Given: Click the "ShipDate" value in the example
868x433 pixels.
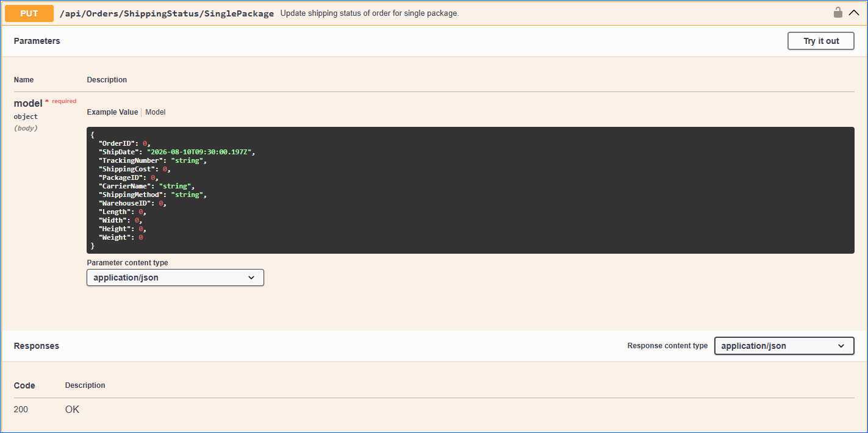Looking at the screenshot, I should (201, 152).
